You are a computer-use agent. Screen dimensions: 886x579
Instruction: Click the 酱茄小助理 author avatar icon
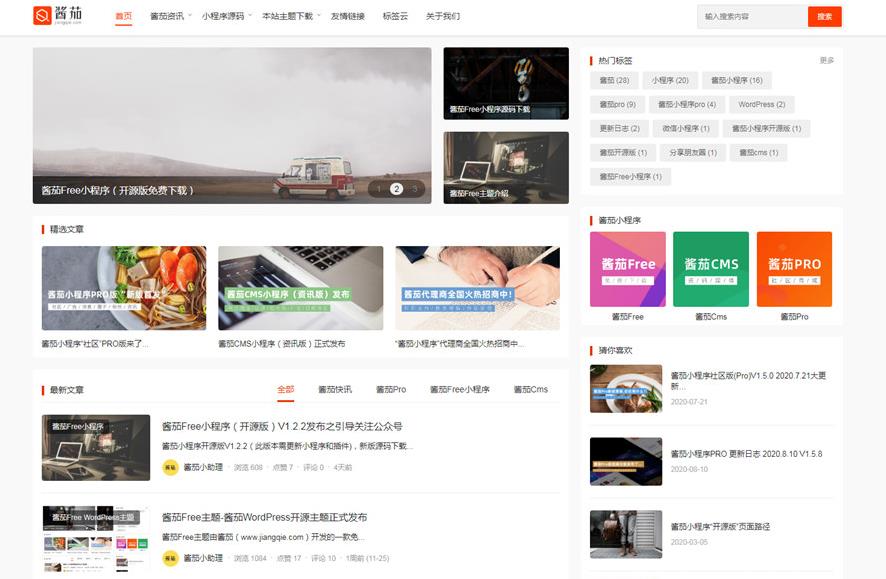(170, 467)
